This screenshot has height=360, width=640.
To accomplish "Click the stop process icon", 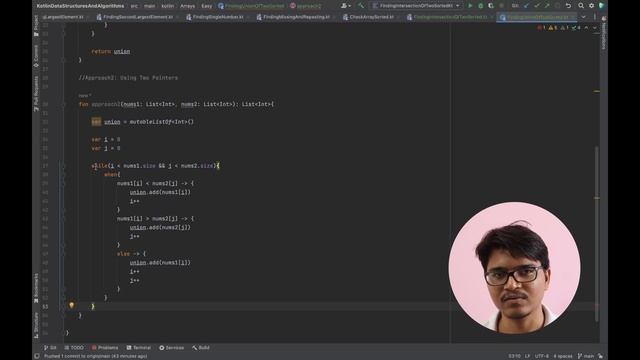I will tap(502, 6).
